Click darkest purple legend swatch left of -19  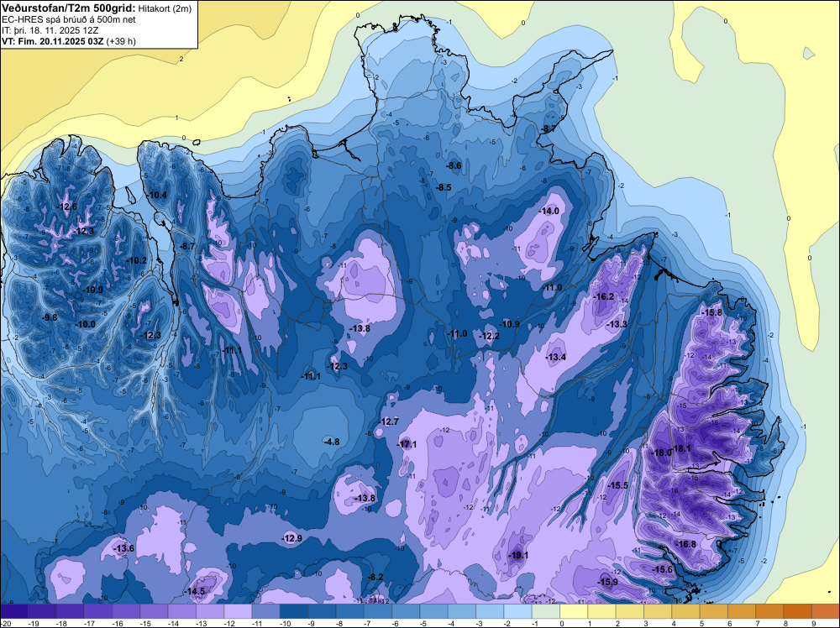(x=14, y=611)
